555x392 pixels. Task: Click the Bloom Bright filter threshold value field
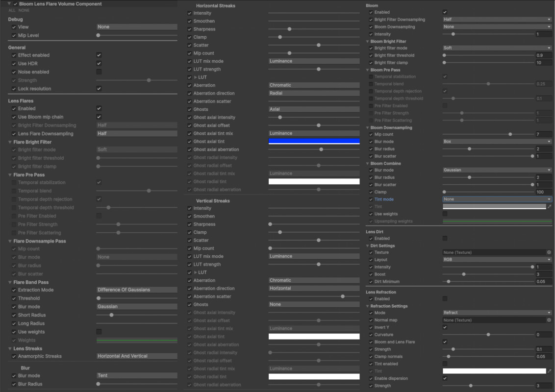point(544,55)
